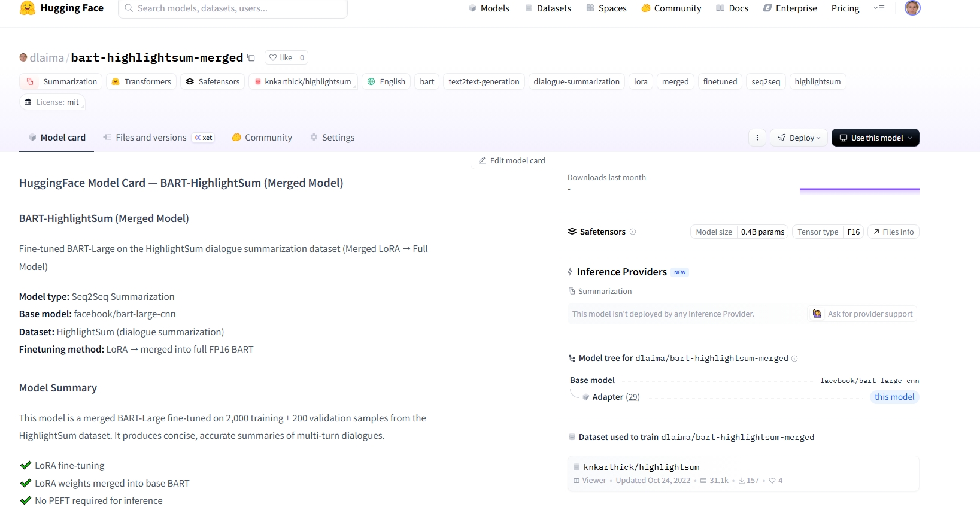The height and width of the screenshot is (507, 980).
Task: Click the three-dot more options button
Action: [x=757, y=138]
